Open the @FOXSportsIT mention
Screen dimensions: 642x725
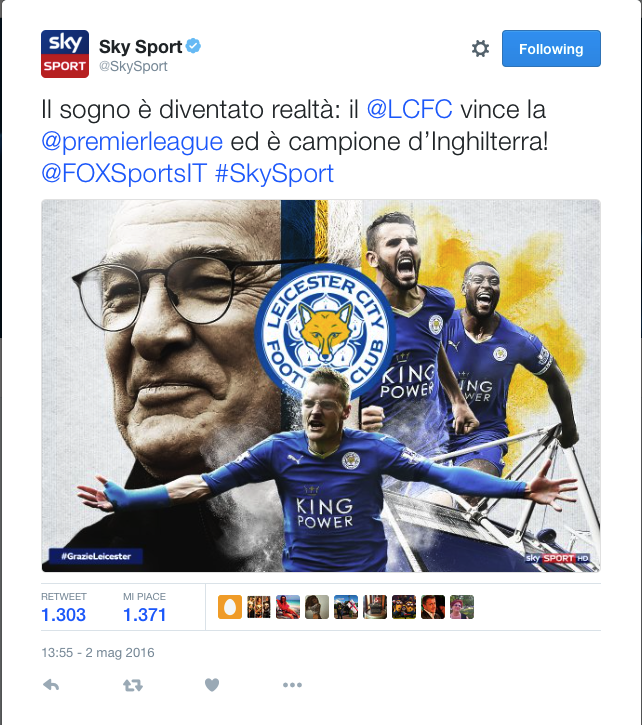pos(124,173)
